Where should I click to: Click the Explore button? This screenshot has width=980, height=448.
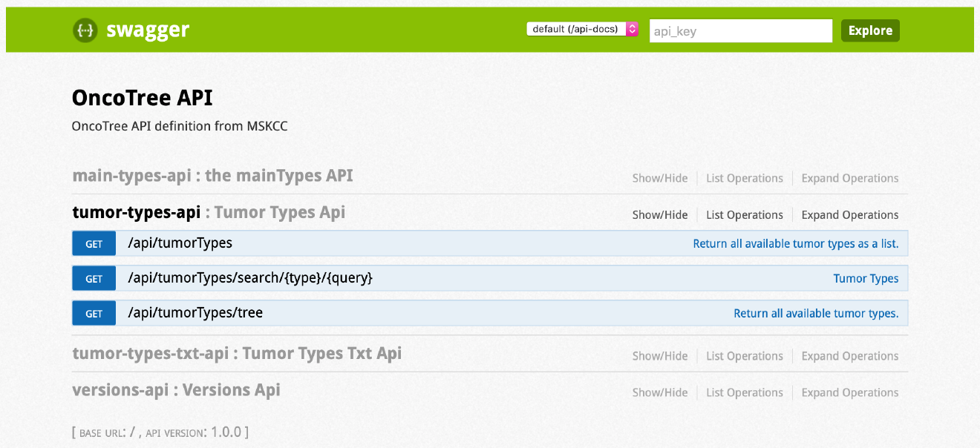[869, 30]
